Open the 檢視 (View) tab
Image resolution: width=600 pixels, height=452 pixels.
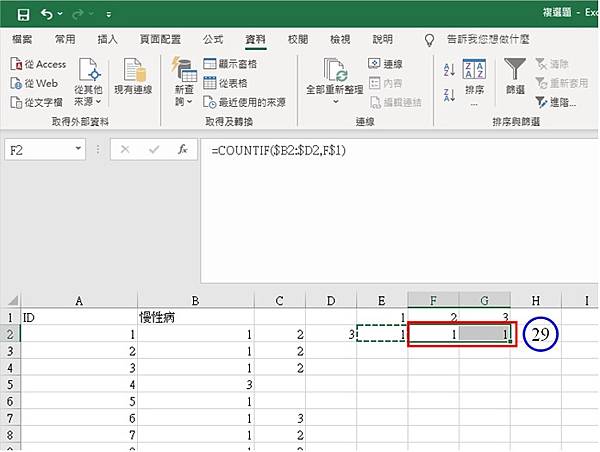[340, 39]
